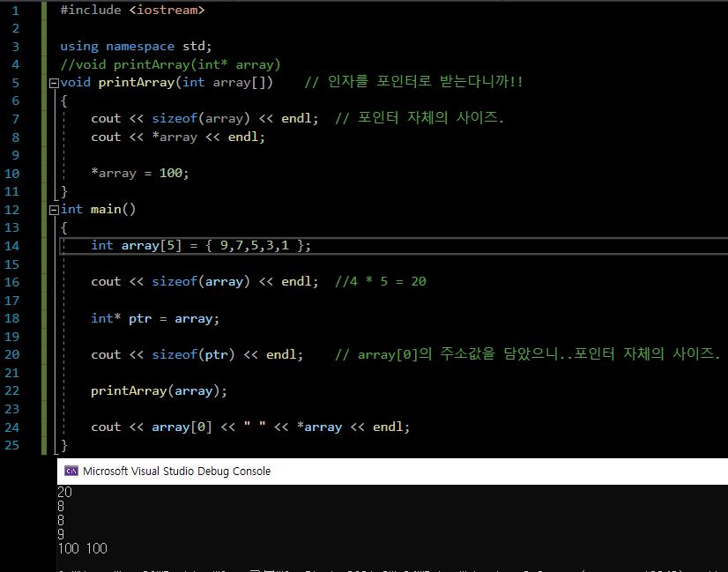Screen dimensions: 728x572
Task: Click 'using namespace std;' statement
Action: [136, 47]
